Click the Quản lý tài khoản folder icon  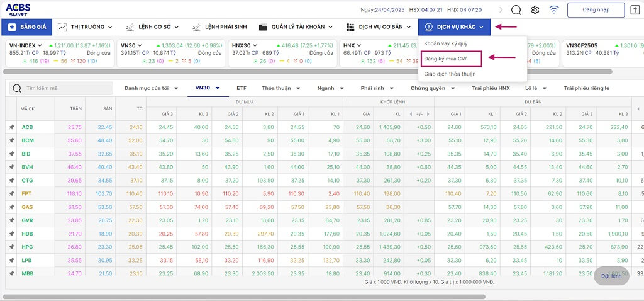point(263,27)
